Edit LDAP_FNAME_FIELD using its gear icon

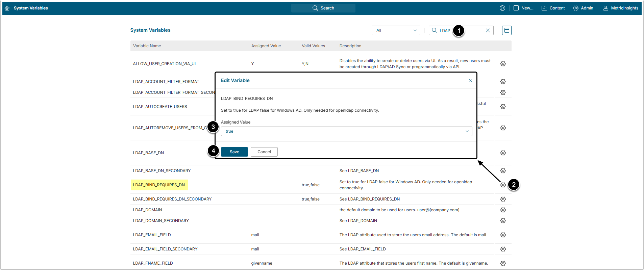click(503, 263)
